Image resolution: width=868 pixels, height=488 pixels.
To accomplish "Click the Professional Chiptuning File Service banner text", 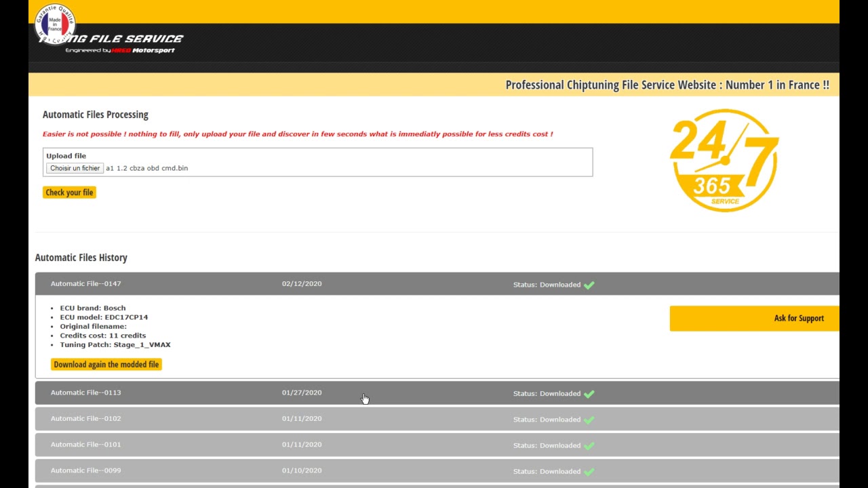I will click(667, 85).
